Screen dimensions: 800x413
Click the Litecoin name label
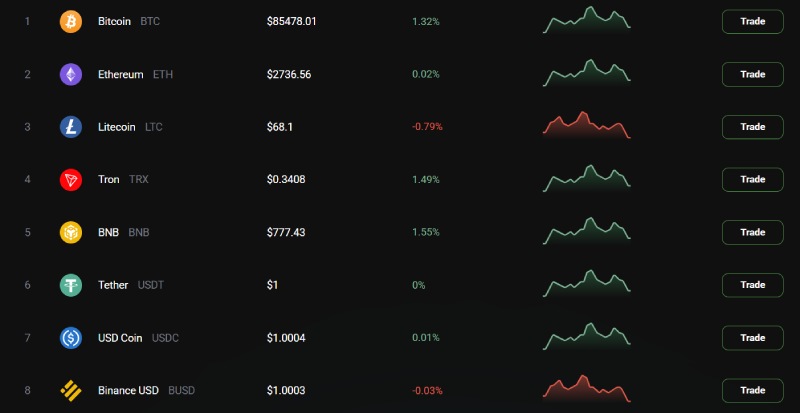coord(117,127)
